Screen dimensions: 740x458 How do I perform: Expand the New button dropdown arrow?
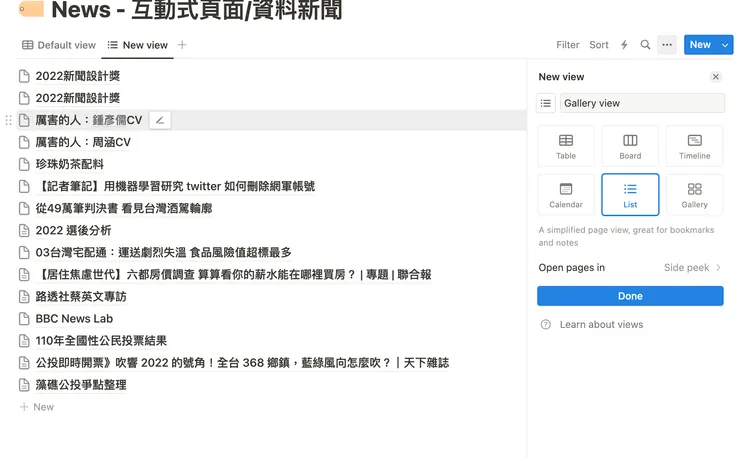(725, 45)
